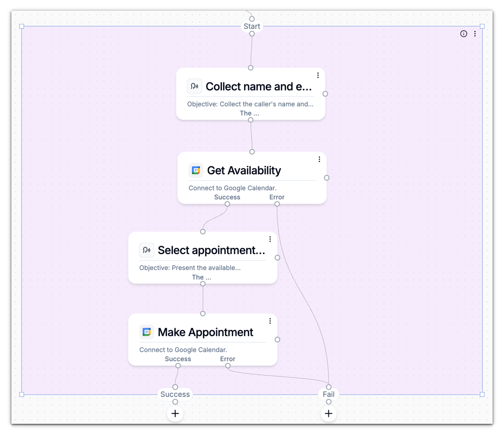Select the Get Availability node title

(244, 170)
